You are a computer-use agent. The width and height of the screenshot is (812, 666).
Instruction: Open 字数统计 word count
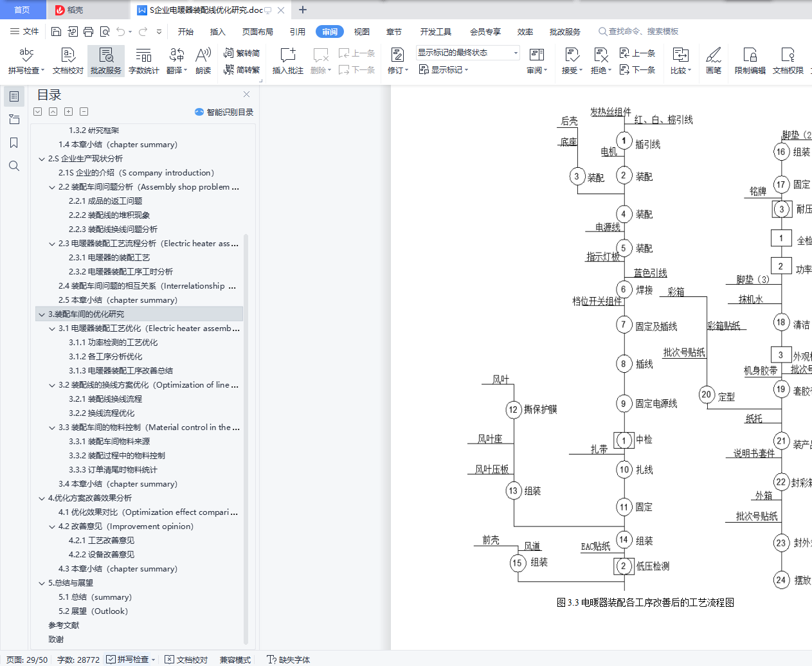tap(143, 61)
